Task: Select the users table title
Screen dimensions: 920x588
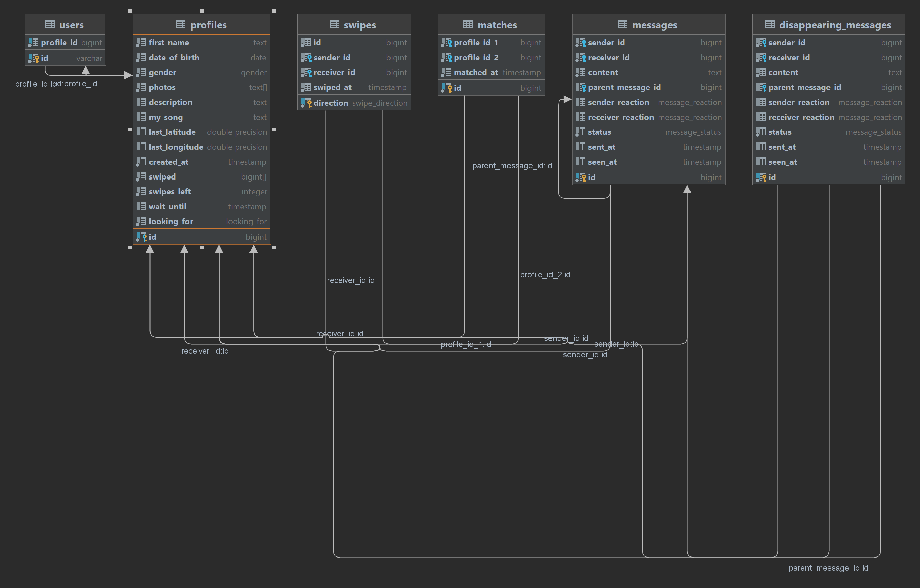Action: click(x=72, y=25)
